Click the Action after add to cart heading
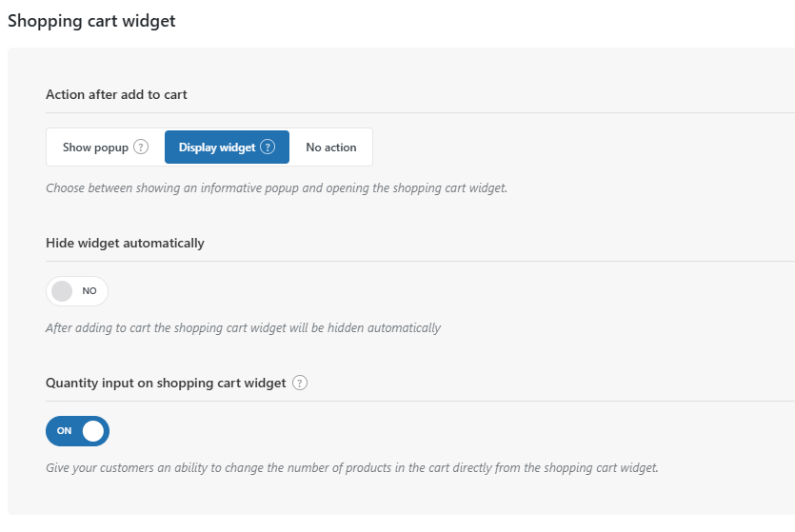795x532 pixels. coord(116,94)
